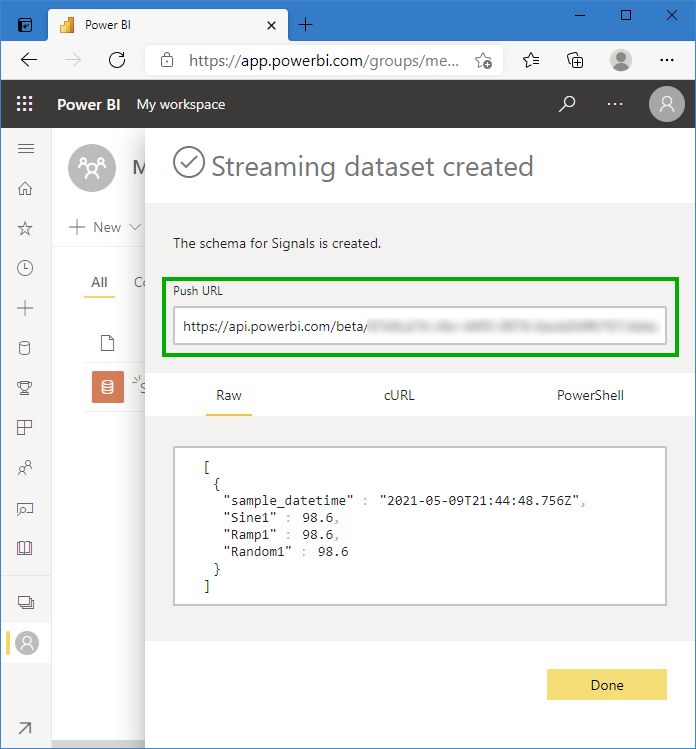Open My workspace in header
696x749 pixels.
(181, 105)
